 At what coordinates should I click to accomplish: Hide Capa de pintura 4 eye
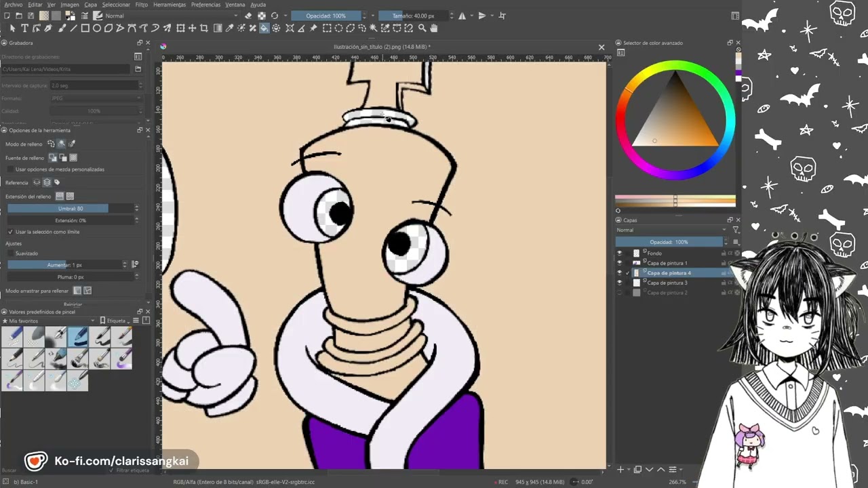(x=619, y=273)
